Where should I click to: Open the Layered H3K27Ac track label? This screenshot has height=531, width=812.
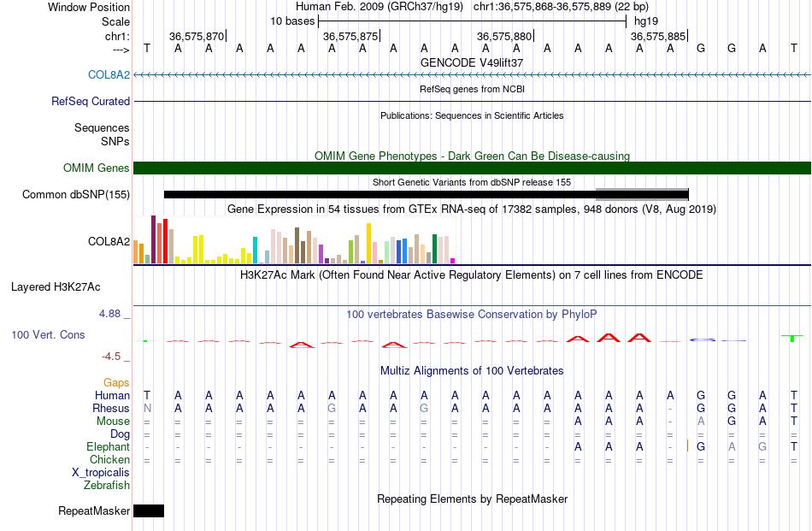56,287
